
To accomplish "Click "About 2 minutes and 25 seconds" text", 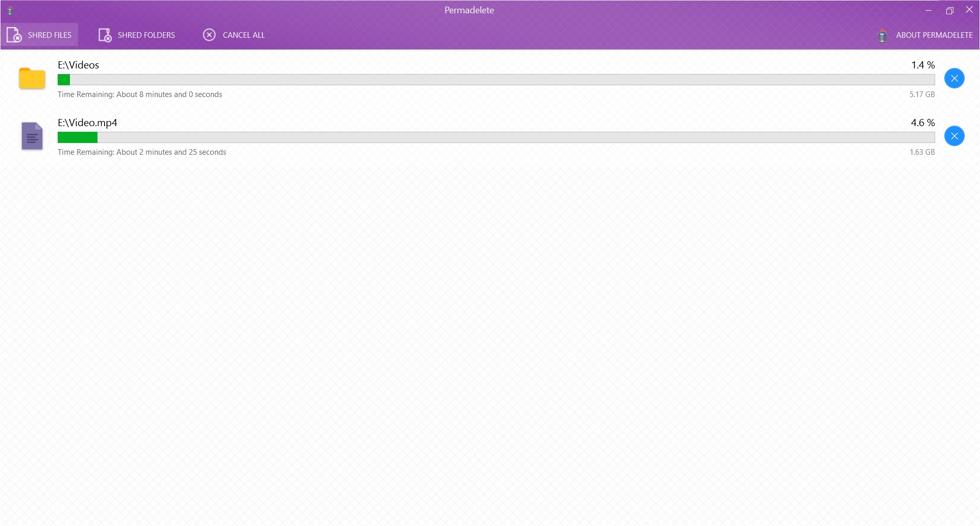I will pos(171,152).
